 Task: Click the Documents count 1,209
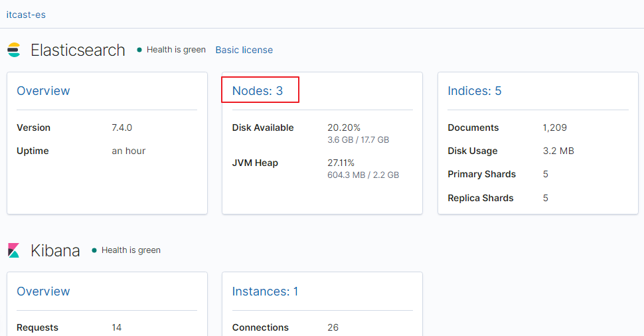[555, 127]
